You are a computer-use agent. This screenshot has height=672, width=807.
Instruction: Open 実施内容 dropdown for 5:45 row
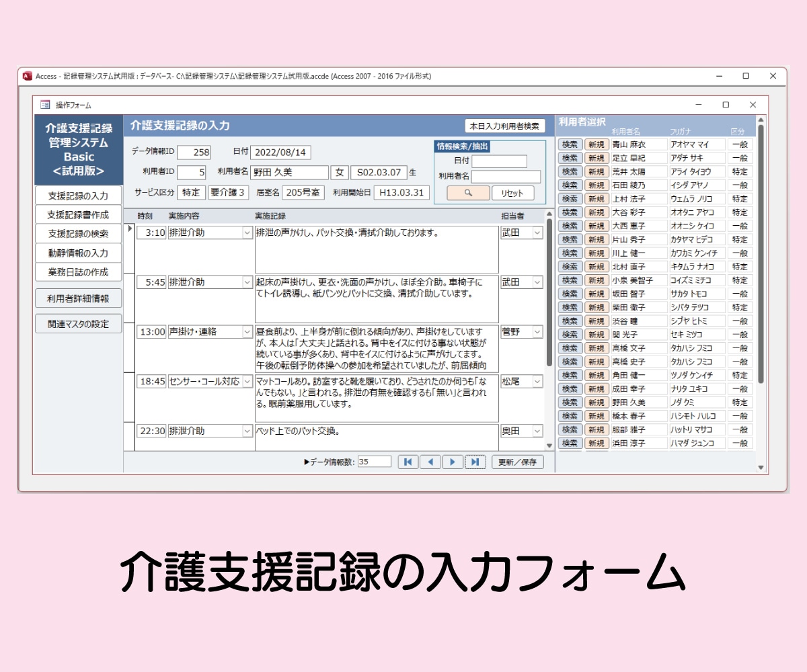coord(246,282)
